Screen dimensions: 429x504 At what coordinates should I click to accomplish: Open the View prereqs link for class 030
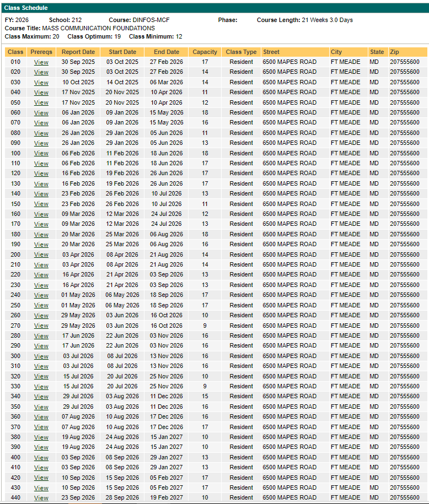(x=41, y=83)
